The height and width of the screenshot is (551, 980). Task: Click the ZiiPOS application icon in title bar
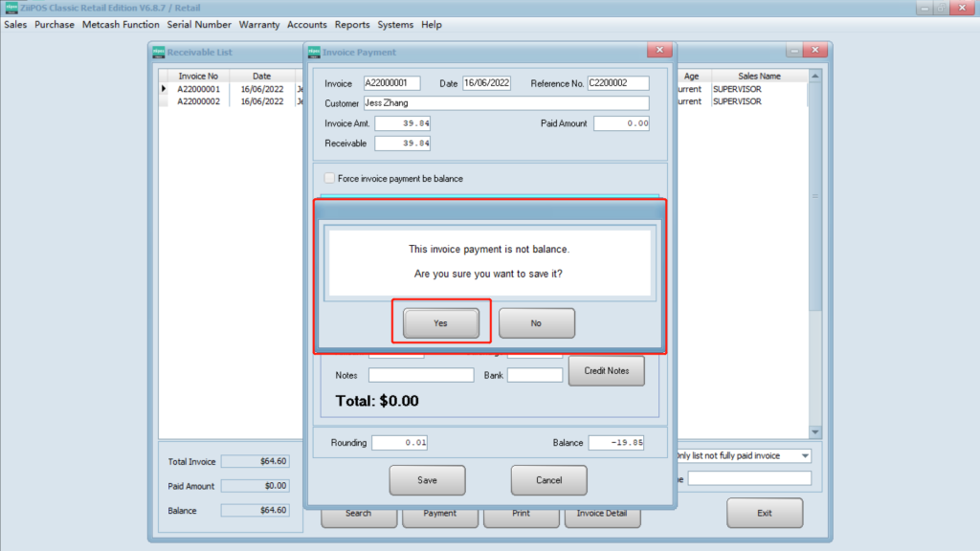[11, 8]
